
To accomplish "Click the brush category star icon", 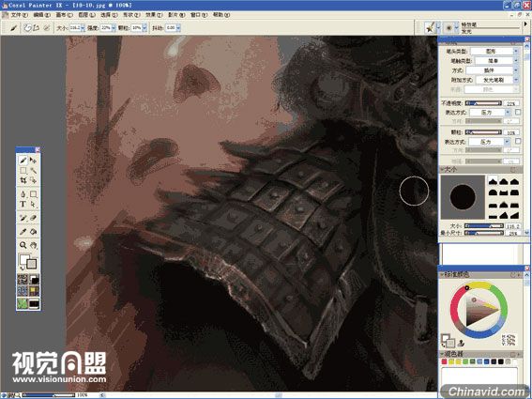I will (431, 28).
